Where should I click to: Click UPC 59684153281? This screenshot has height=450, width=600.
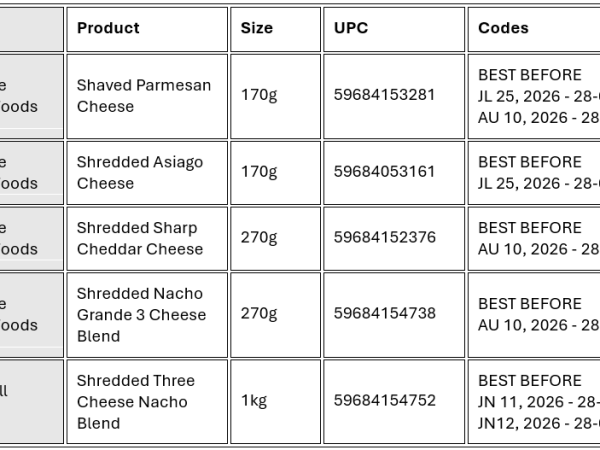click(x=385, y=96)
